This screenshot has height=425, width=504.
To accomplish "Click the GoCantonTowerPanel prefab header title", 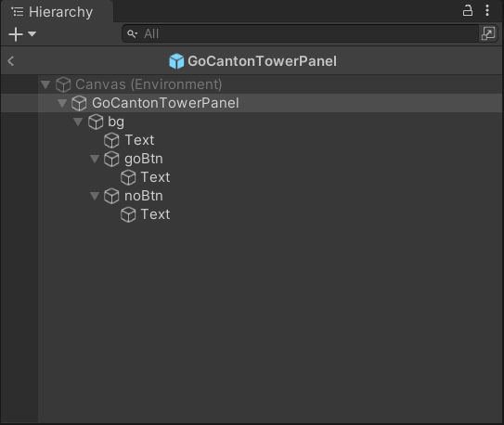I will click(262, 61).
